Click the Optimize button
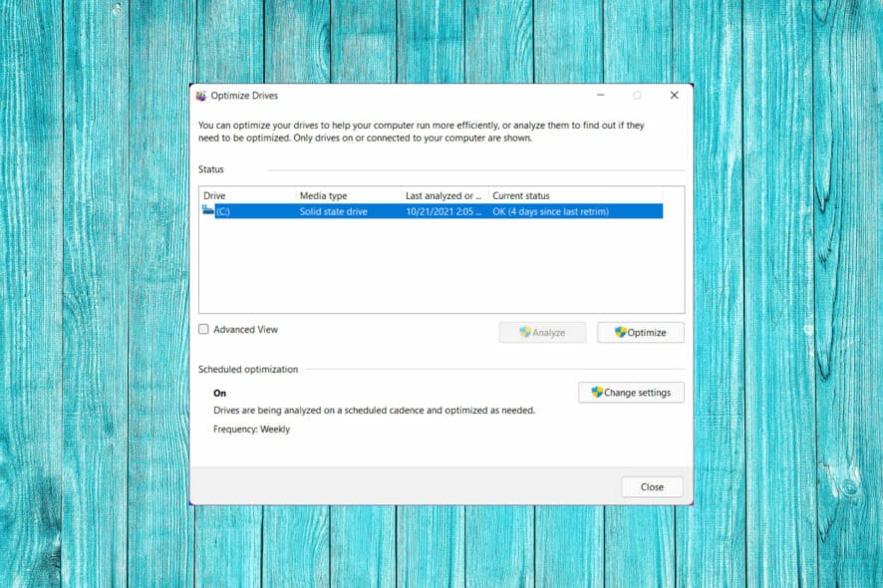 [641, 333]
